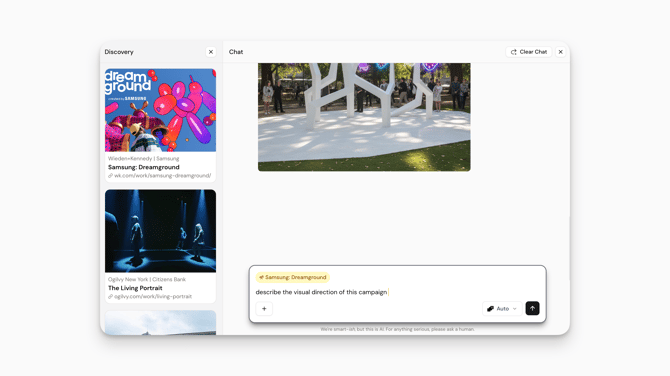Click the Samsung: Dreamground context tag
This screenshot has height=376, width=670.
pos(293,277)
